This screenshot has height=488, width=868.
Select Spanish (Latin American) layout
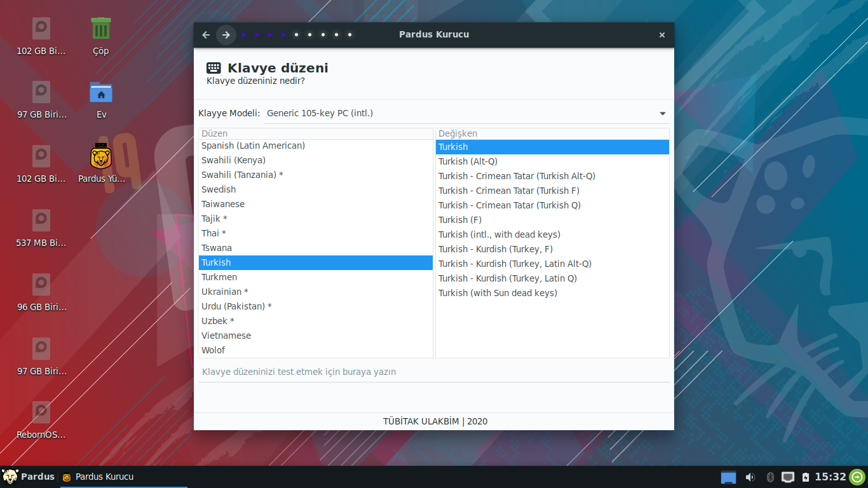coord(316,146)
